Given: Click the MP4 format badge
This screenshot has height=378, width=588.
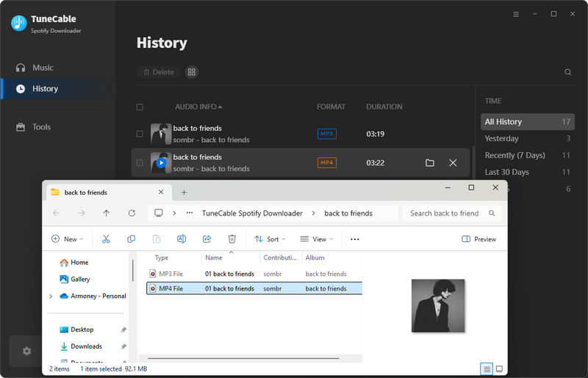Looking at the screenshot, I should [x=326, y=163].
